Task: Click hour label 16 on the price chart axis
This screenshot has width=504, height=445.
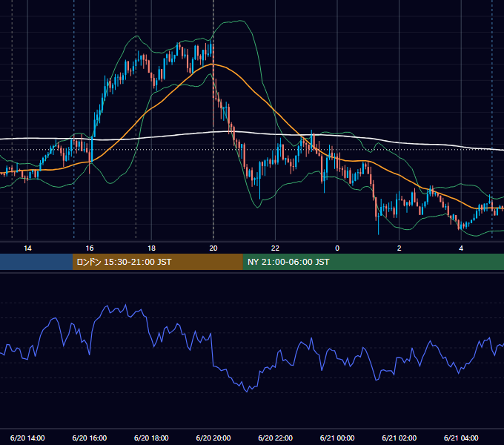Action: [x=90, y=248]
